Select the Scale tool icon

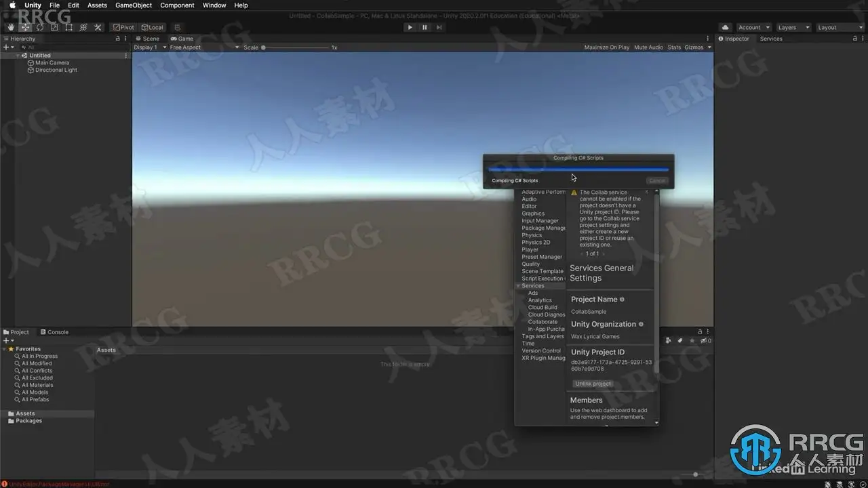point(54,27)
